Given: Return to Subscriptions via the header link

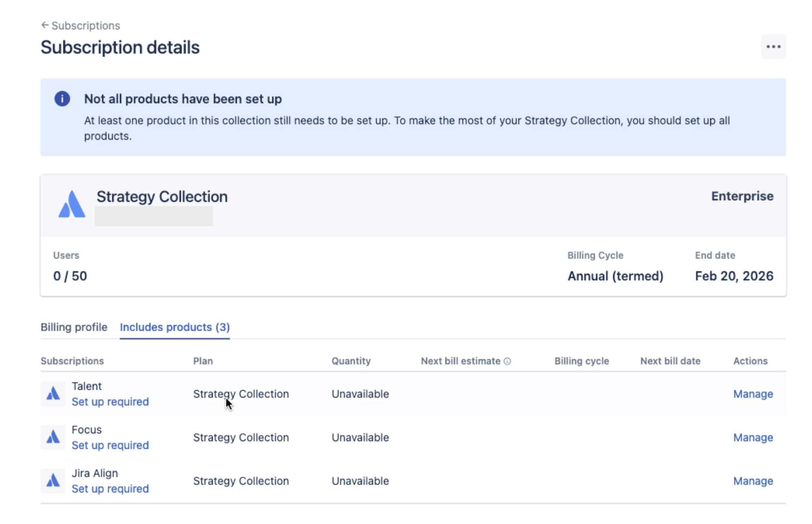Looking at the screenshot, I should click(85, 25).
